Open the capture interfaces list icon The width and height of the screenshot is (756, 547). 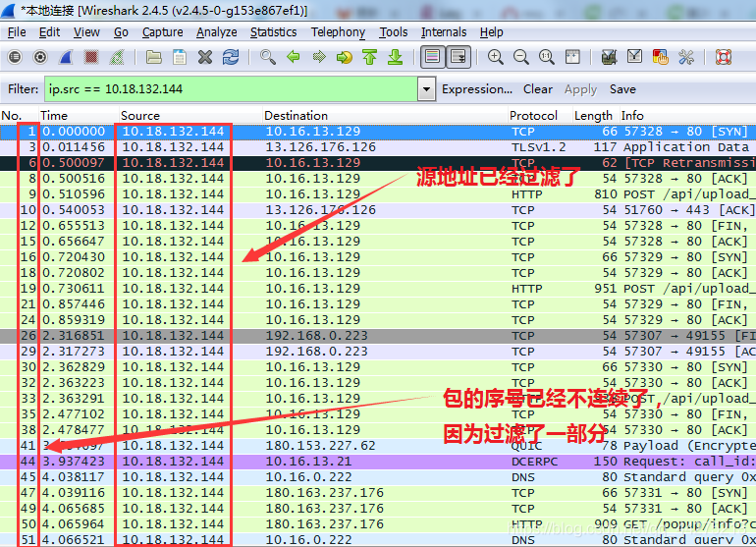click(x=15, y=57)
